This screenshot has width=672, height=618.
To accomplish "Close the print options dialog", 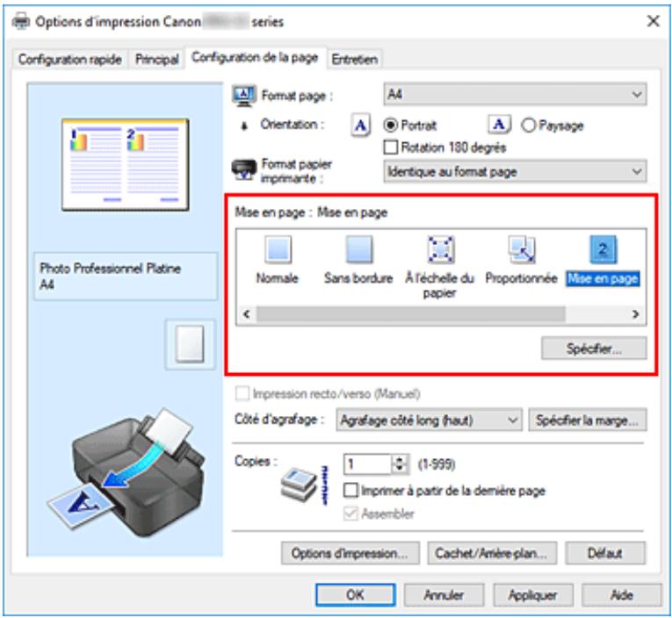I will pos(654,21).
